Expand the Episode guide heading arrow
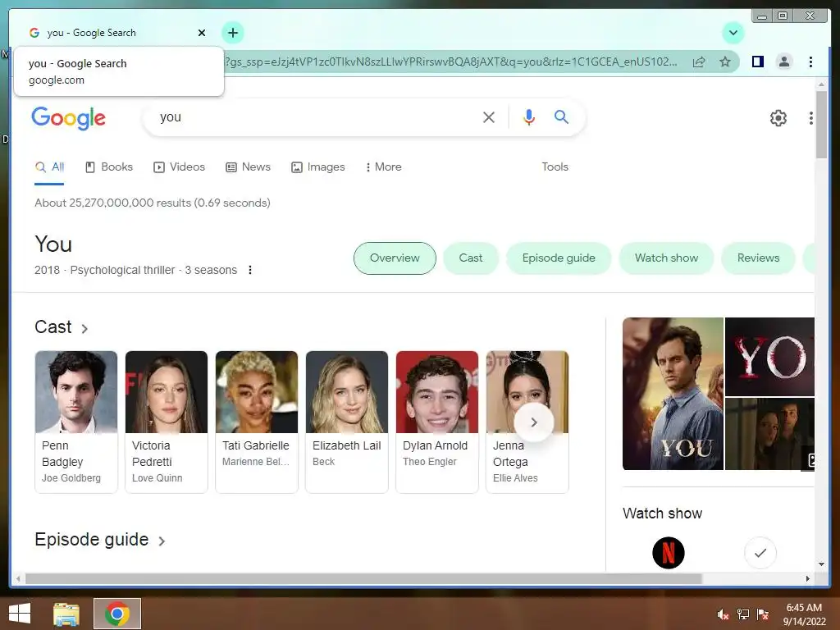Viewport: 840px width, 630px height. 162,541
